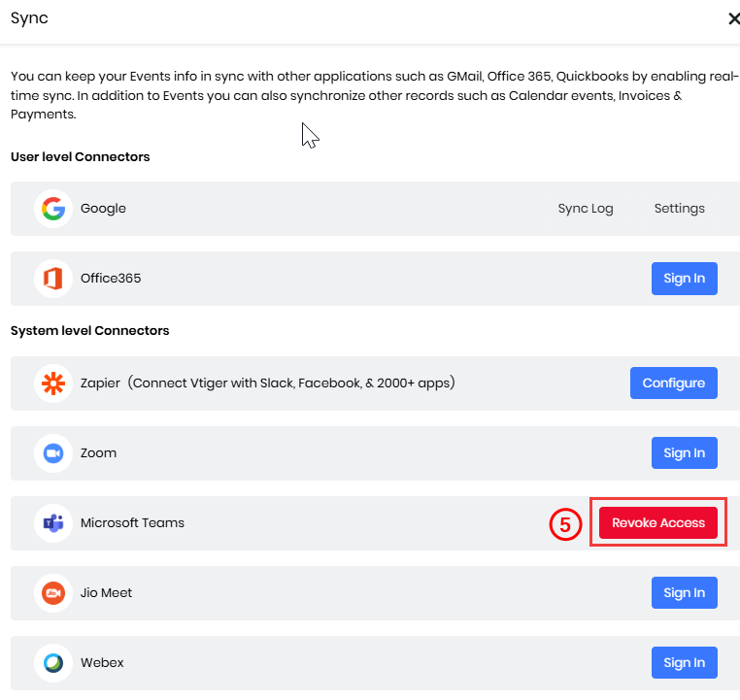
Task: Select the Microsoft Teams row label
Action: click(132, 523)
